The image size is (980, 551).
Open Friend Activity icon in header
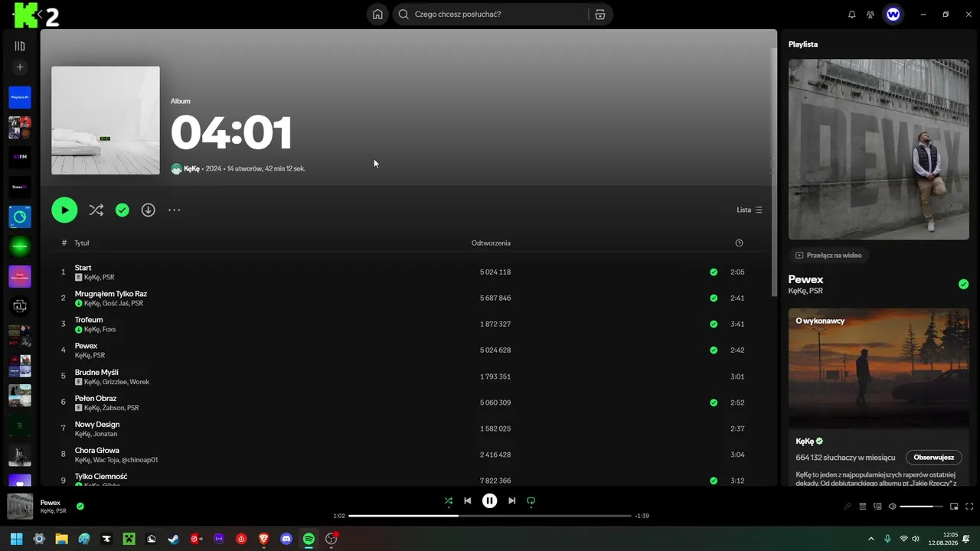point(871,14)
